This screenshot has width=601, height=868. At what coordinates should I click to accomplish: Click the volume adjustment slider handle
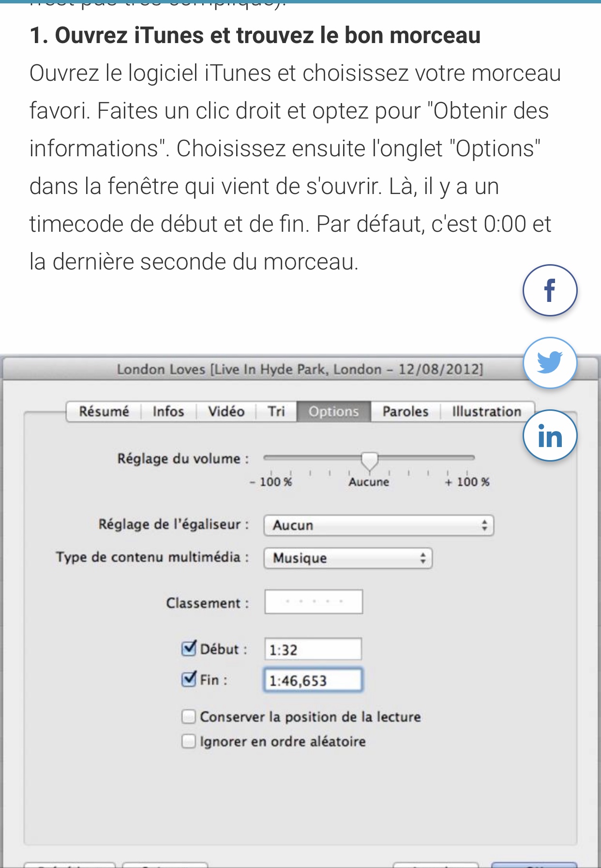(x=370, y=461)
